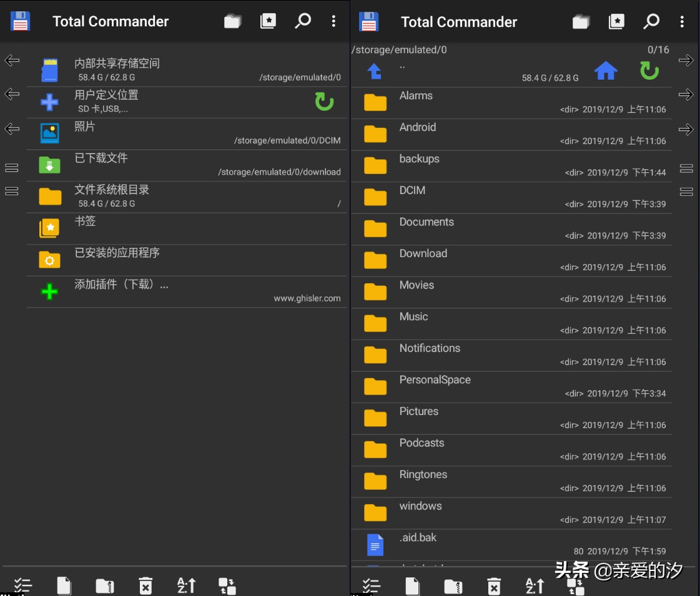Viewport: 700px width, 596px height.
Task: Open sort order A-Z in left toolbar
Action: [x=186, y=585]
